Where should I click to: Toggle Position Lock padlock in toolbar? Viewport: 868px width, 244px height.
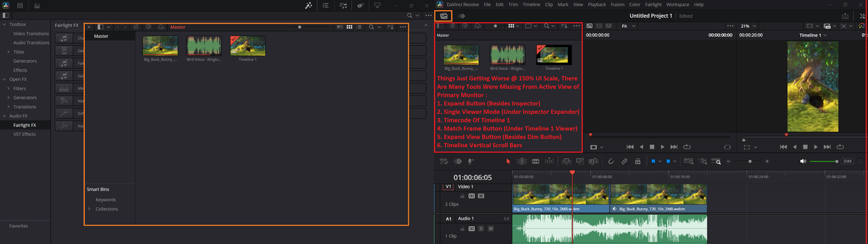pos(637,161)
